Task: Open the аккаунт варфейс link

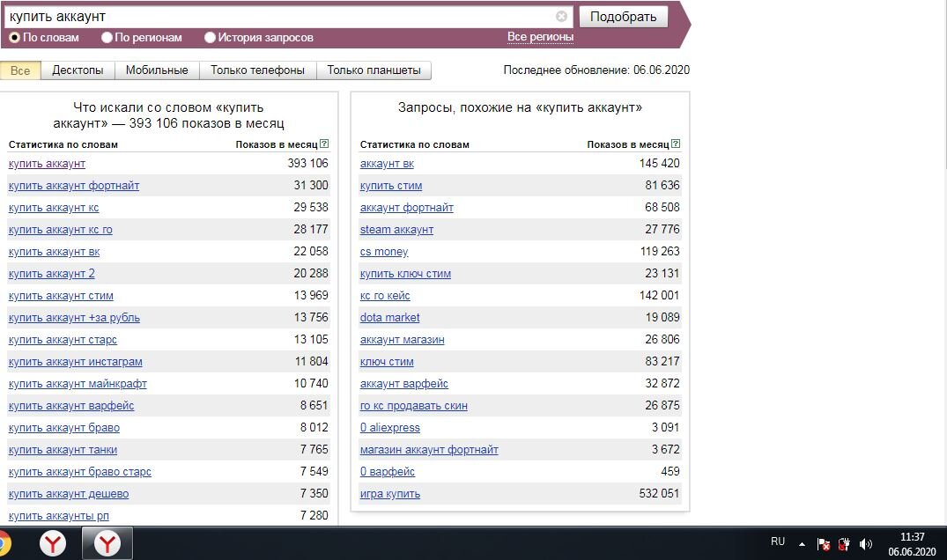Action: pyautogui.click(x=404, y=384)
